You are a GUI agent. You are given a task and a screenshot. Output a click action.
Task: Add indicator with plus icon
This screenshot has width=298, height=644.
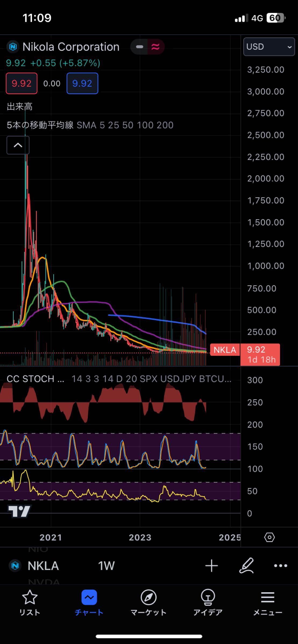(211, 566)
